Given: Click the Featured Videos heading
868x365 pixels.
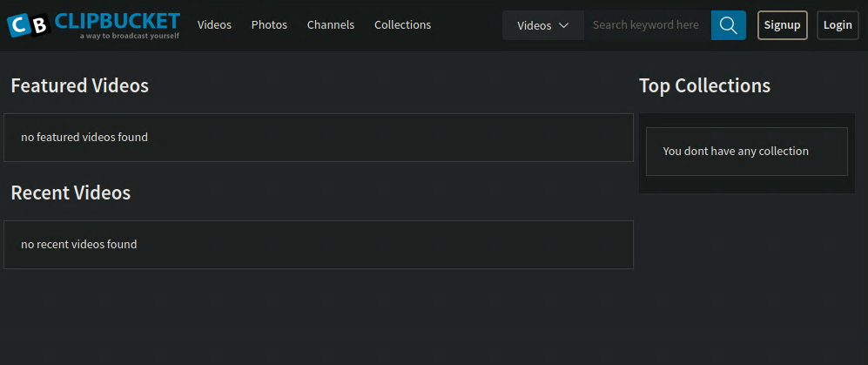Looking at the screenshot, I should click(79, 85).
